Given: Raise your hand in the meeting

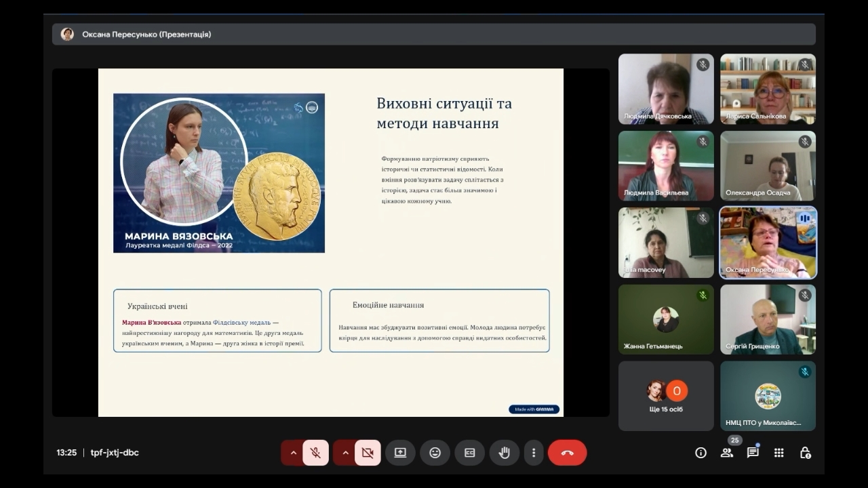Looking at the screenshot, I should 504,453.
